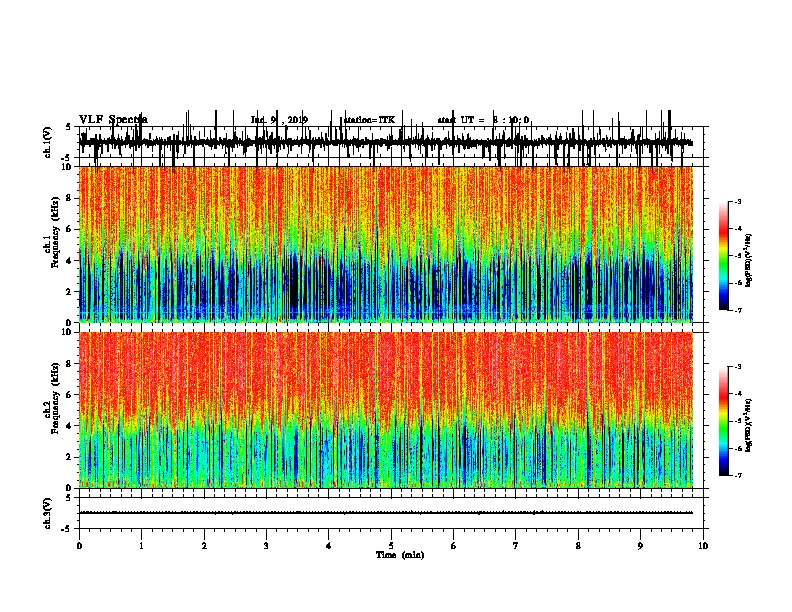Click inside the ch.1 spectrogram plot
The image size is (792, 612).
coord(386,244)
